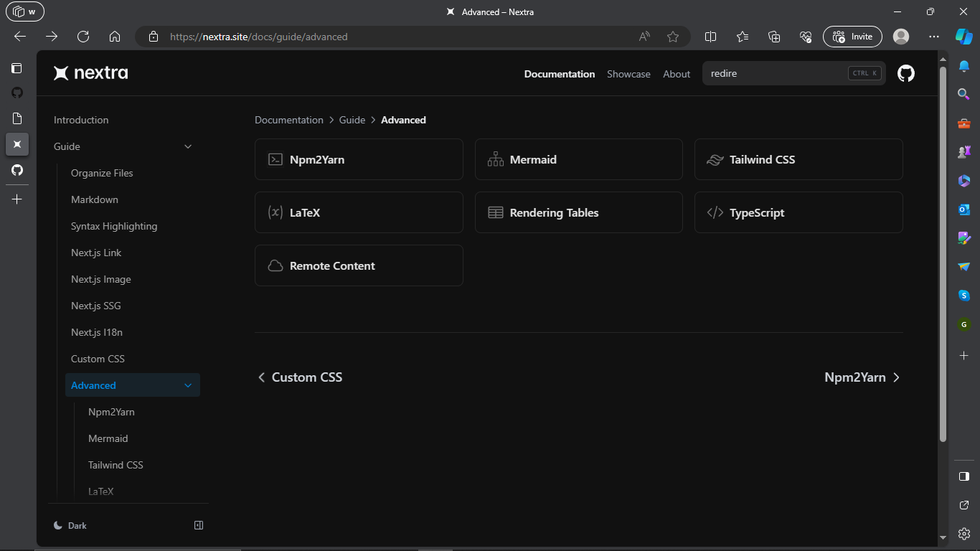
Task: Switch to the Showcase nav item
Action: click(628, 74)
